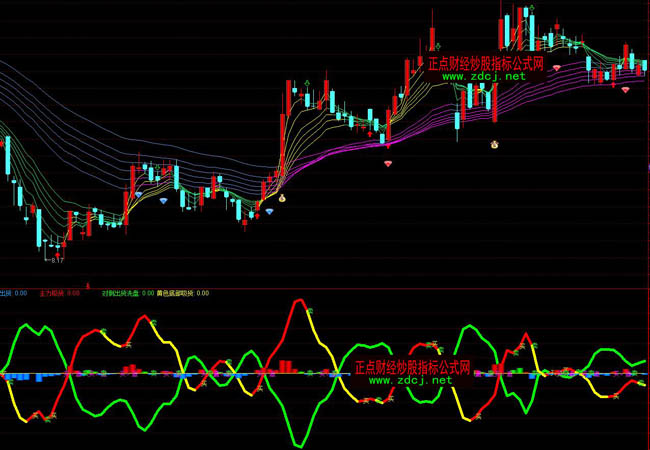Click the red diamond right of the top watermark

557,68
